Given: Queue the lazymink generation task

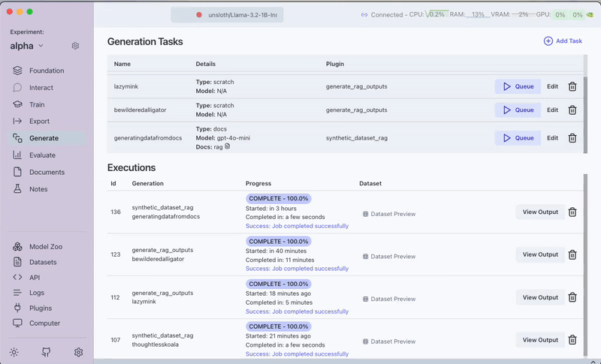Looking at the screenshot, I should click(518, 86).
